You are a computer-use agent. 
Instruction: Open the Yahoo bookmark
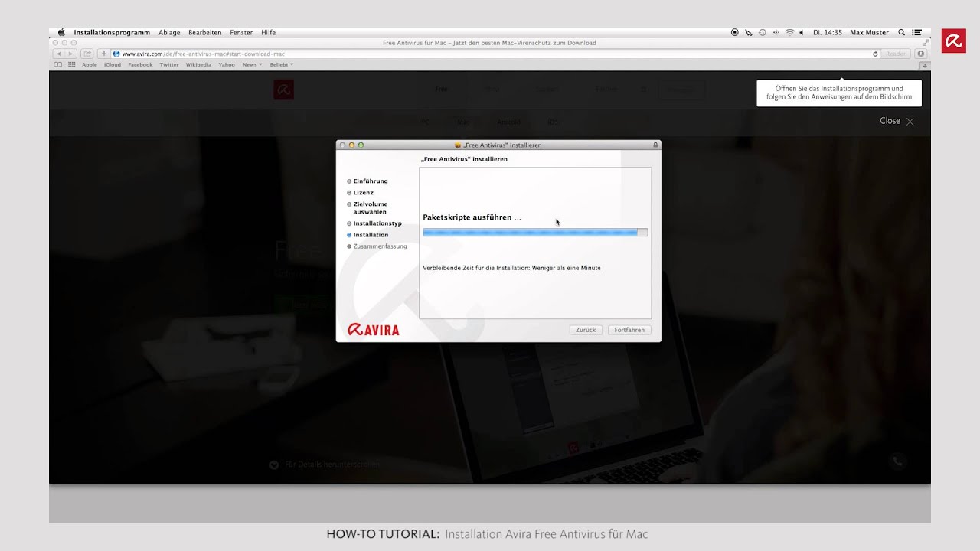227,65
